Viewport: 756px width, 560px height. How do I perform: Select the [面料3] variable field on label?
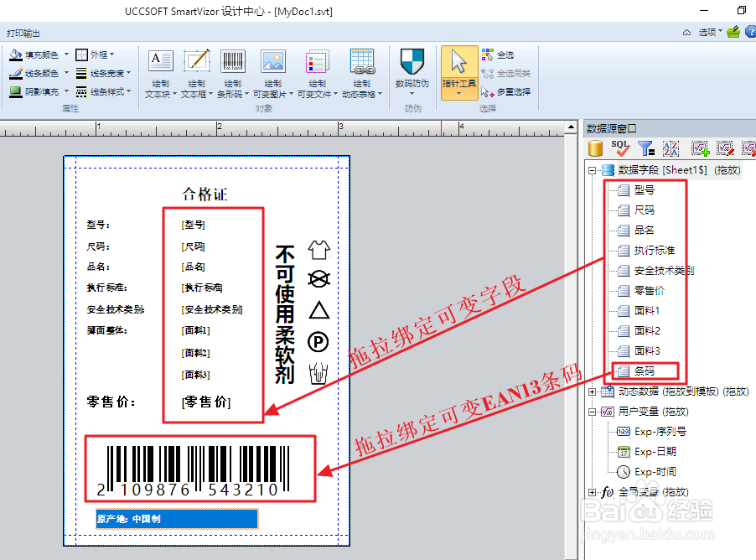tap(196, 375)
